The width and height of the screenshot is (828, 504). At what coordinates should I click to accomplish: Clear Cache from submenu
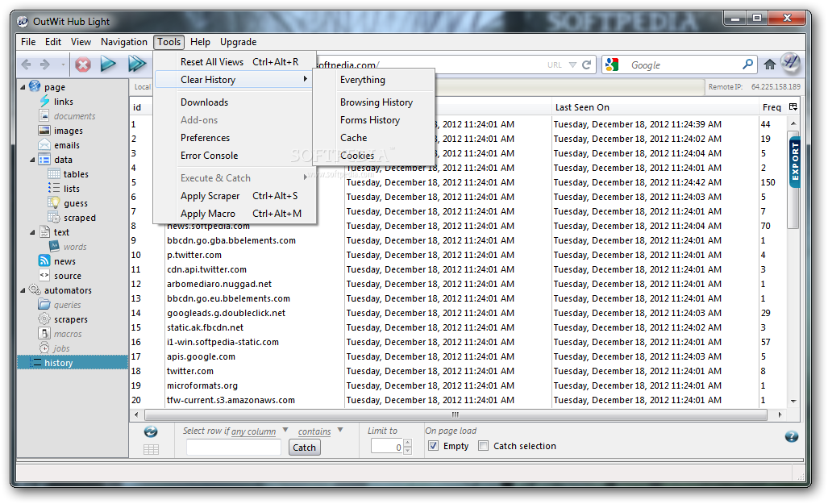click(373, 138)
